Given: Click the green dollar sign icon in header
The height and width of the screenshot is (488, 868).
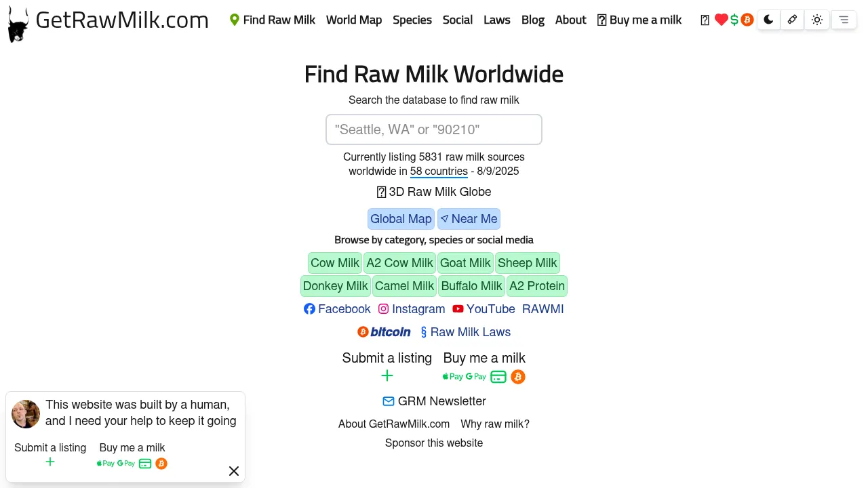Looking at the screenshot, I should coord(734,20).
